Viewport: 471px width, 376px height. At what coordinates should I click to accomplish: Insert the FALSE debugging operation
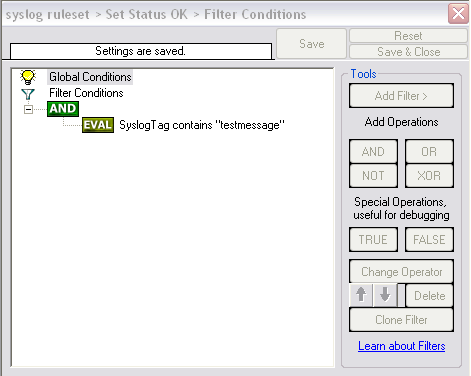(429, 240)
